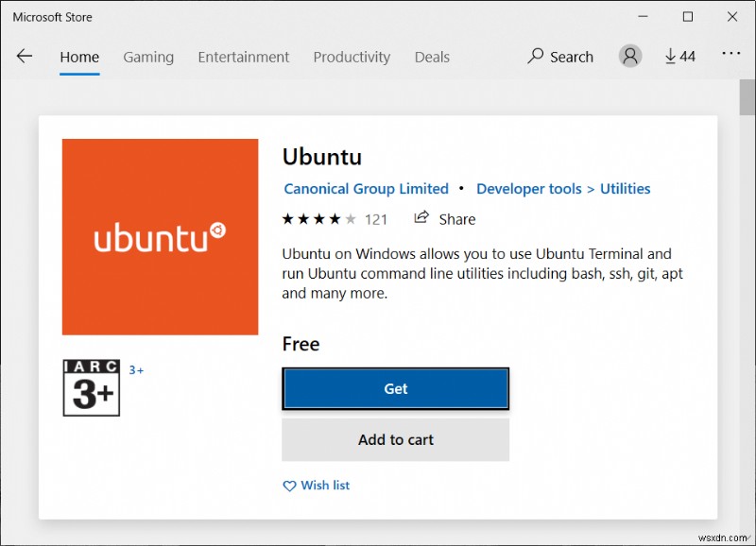The width and height of the screenshot is (756, 546).
Task: Click the Share icon for Ubuntu
Action: (421, 219)
